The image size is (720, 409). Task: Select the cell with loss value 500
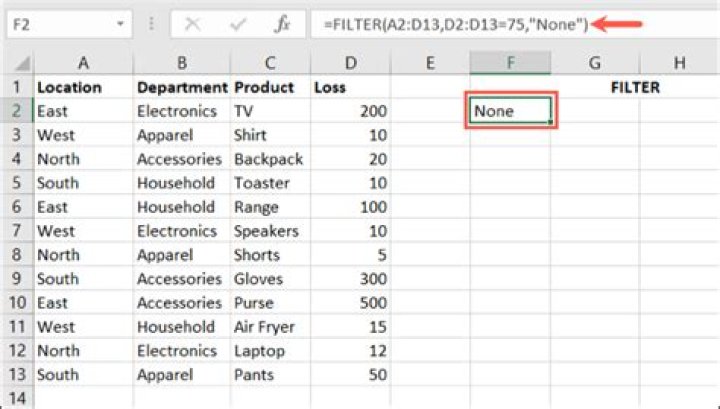click(350, 303)
